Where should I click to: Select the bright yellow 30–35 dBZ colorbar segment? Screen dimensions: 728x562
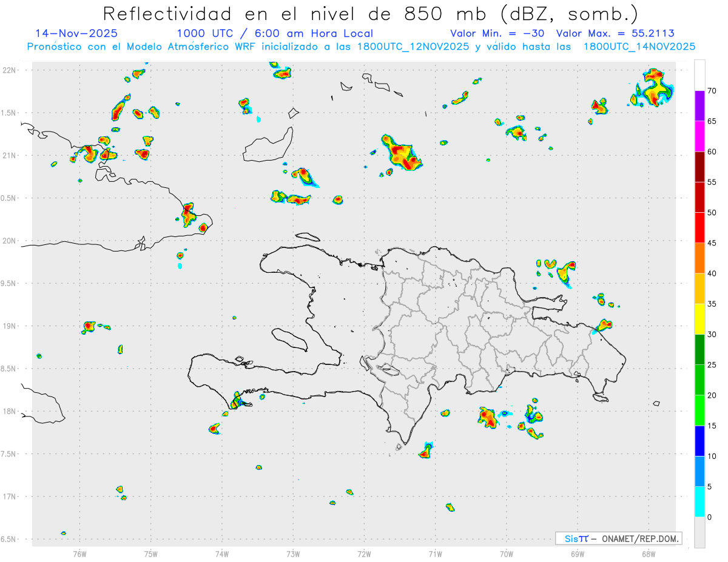(699, 319)
